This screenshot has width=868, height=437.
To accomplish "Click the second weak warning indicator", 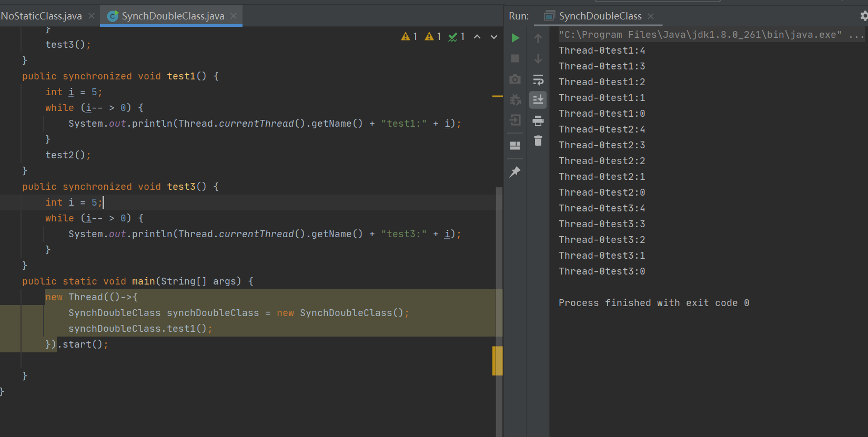I will click(x=433, y=36).
